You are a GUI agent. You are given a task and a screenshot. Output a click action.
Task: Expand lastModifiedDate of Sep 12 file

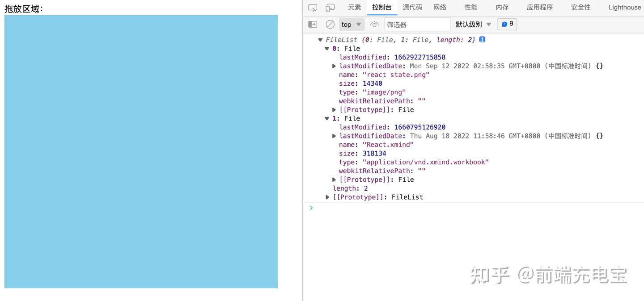334,66
